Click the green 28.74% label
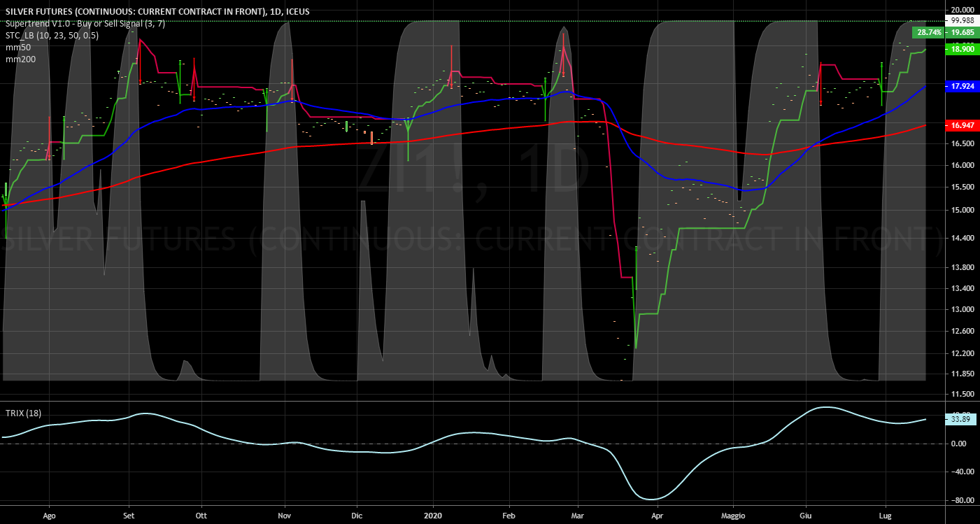 pos(928,32)
